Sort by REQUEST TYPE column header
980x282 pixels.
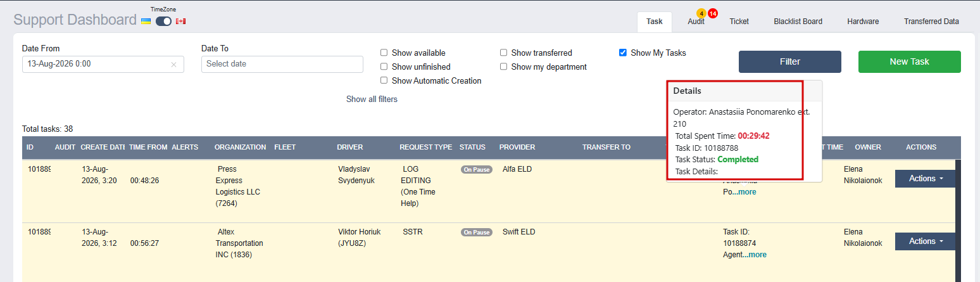click(x=425, y=147)
